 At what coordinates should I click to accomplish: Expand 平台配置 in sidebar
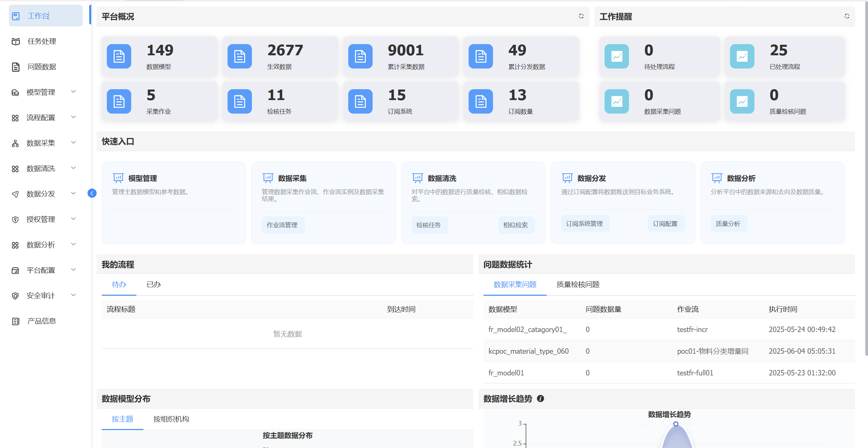click(41, 270)
